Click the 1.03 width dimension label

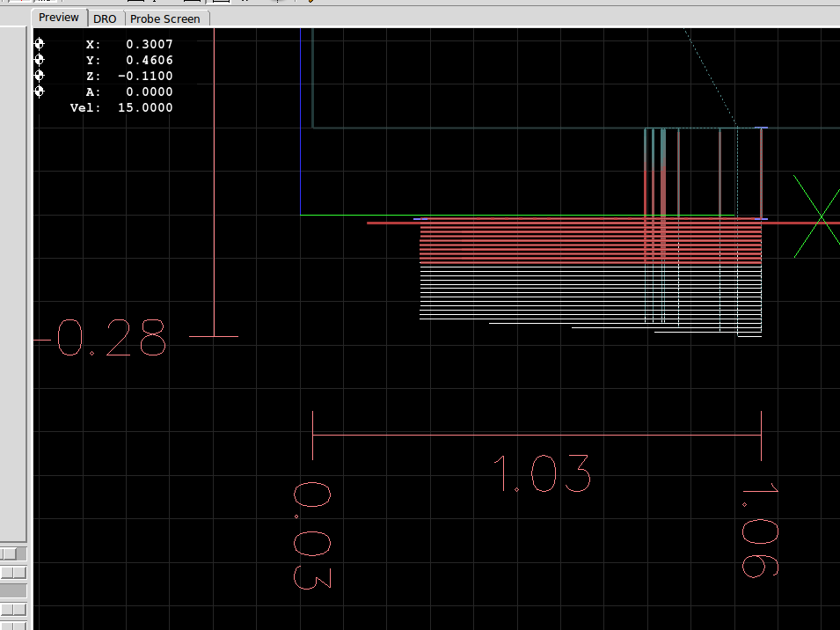(541, 473)
